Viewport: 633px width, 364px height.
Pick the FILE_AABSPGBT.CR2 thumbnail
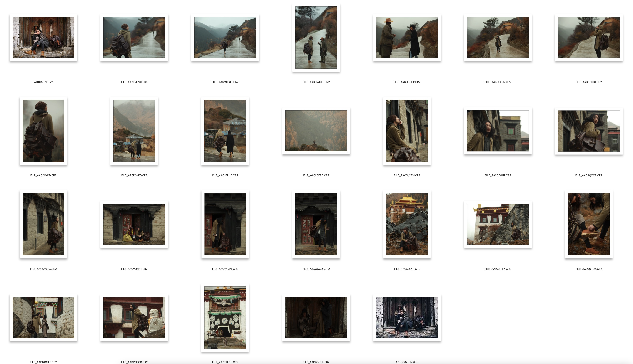click(588, 38)
